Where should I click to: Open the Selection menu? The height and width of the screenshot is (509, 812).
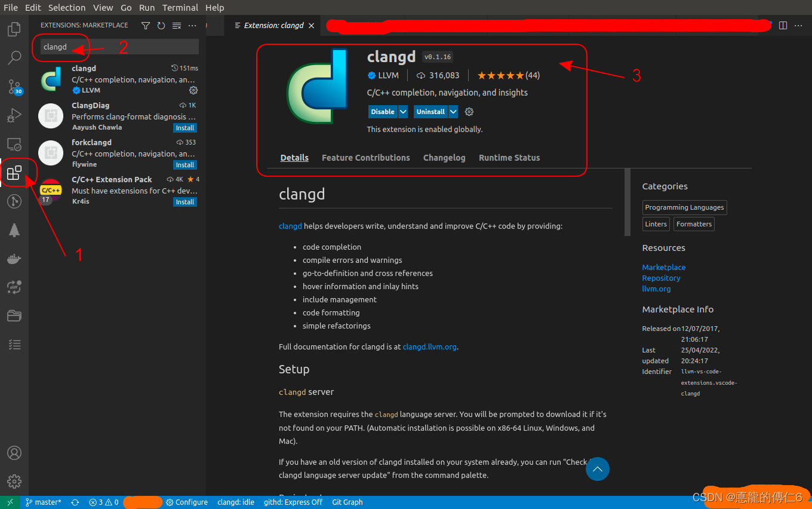(x=67, y=8)
